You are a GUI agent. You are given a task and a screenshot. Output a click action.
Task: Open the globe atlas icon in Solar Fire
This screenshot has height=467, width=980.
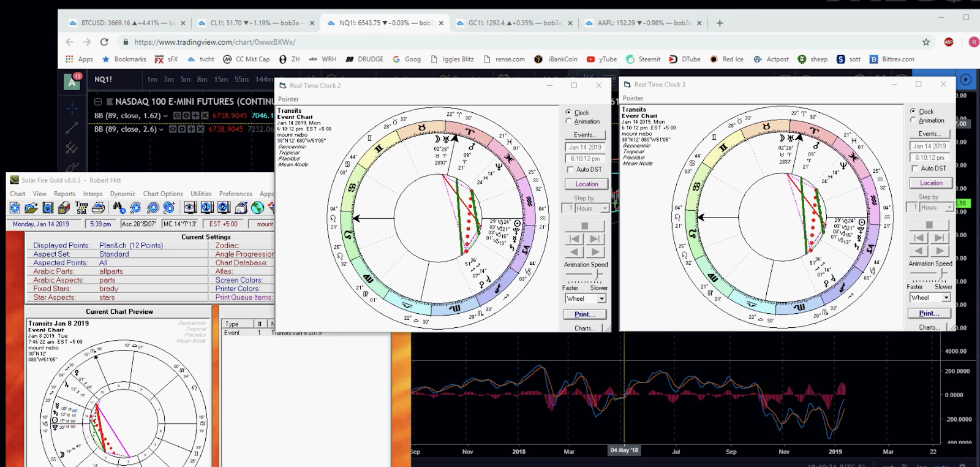click(x=257, y=208)
